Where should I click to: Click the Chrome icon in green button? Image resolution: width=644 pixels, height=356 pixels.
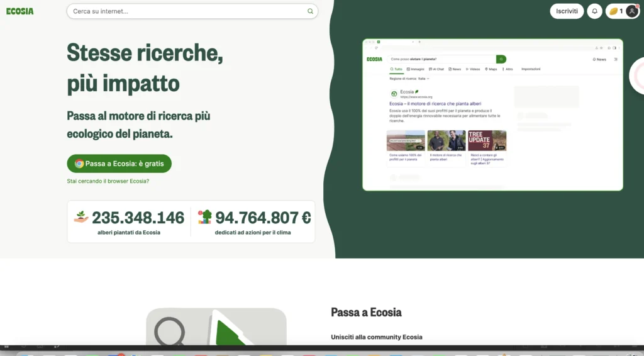pos(79,164)
